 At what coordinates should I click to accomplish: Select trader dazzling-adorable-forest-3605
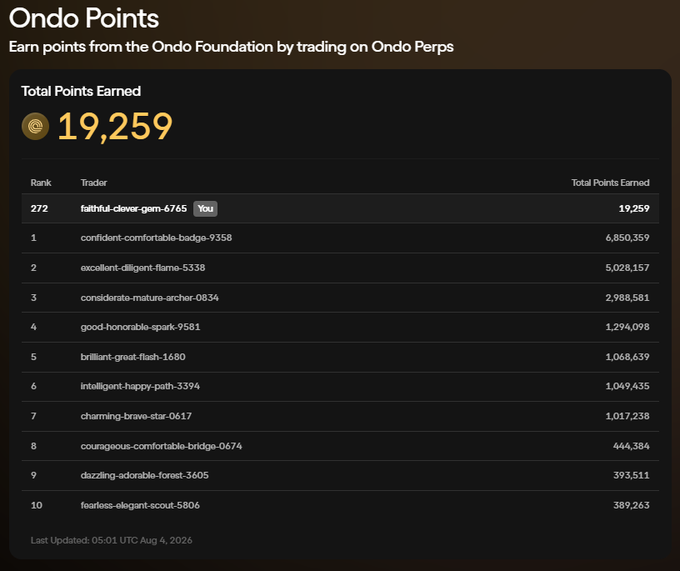144,475
